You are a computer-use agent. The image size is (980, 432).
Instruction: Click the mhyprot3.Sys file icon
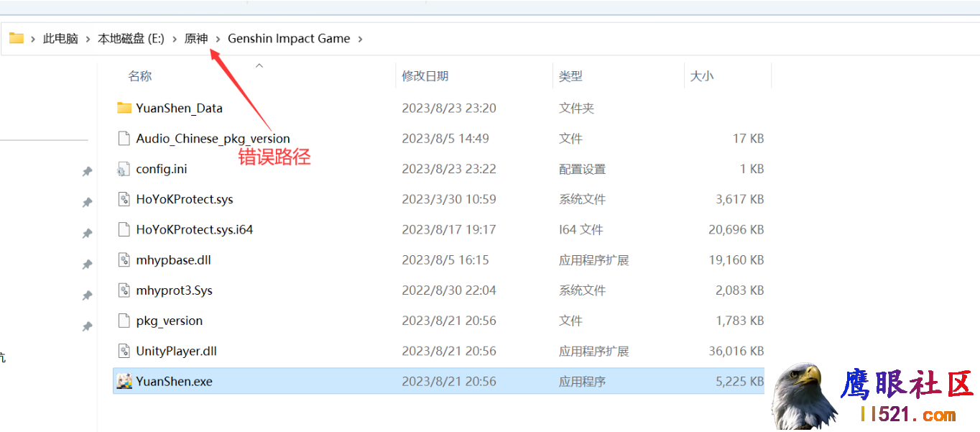point(124,290)
